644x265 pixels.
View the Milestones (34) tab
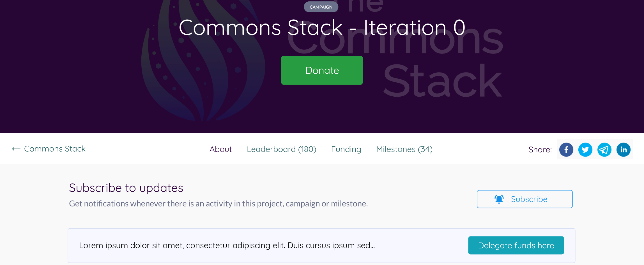(x=404, y=149)
